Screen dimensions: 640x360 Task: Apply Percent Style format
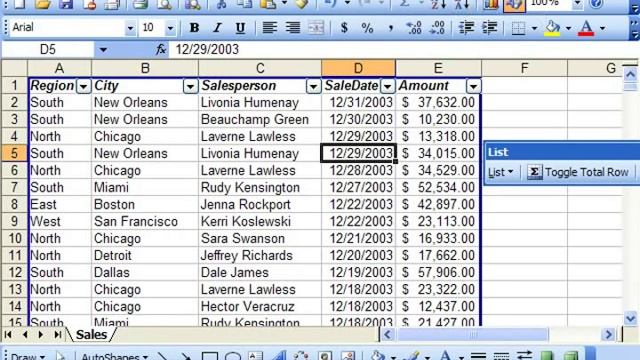[367, 28]
